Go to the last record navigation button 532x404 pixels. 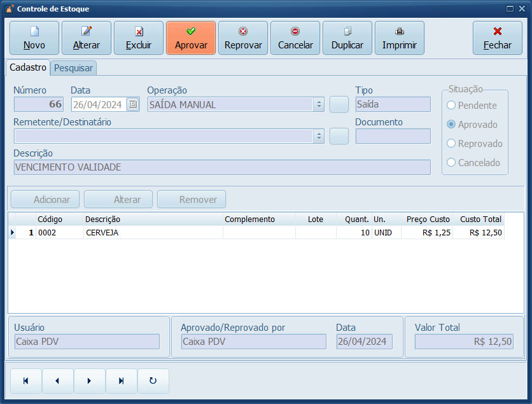click(x=121, y=381)
